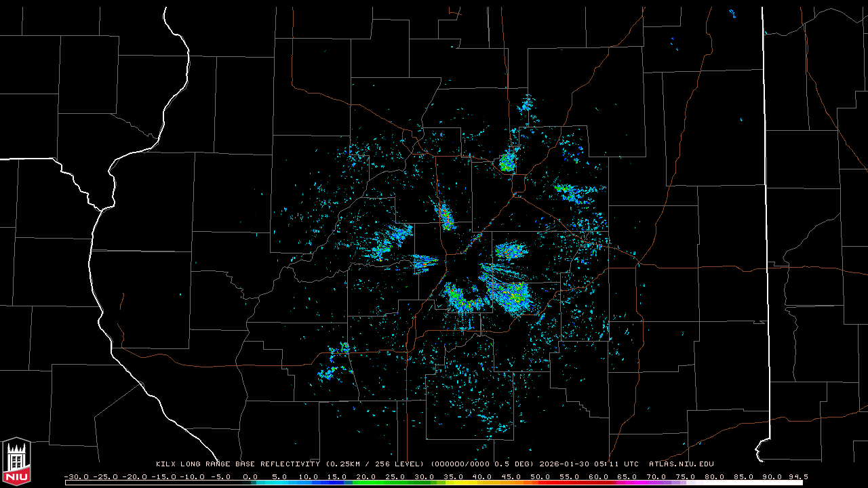
Task: Click the 75.0 label on color scale
Action: point(685,476)
